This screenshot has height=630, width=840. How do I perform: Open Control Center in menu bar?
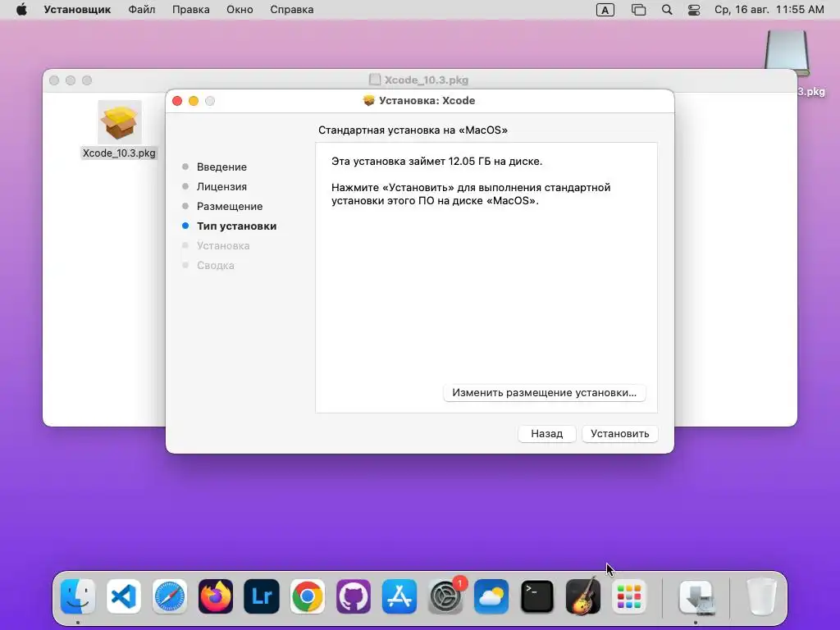pos(694,10)
